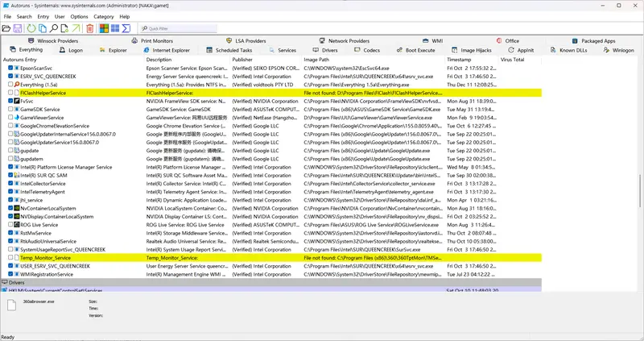This screenshot has height=341, width=644.
Task: Switch to the Logon tab
Action: tap(71, 50)
